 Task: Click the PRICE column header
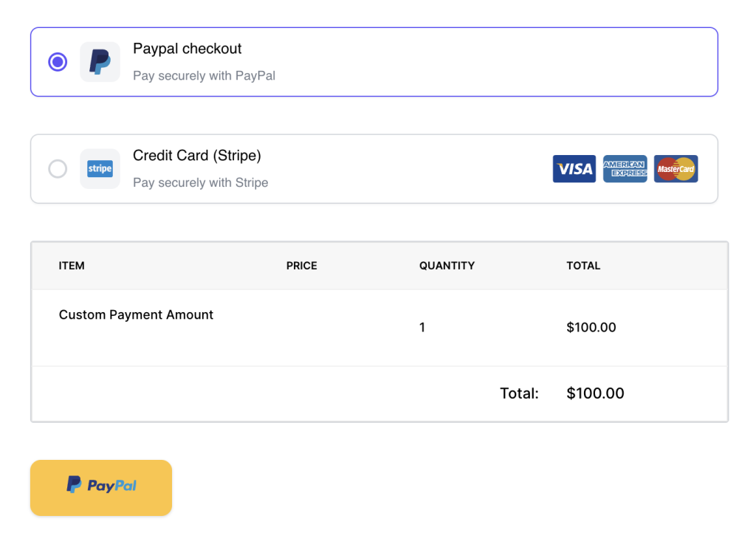pyautogui.click(x=302, y=266)
